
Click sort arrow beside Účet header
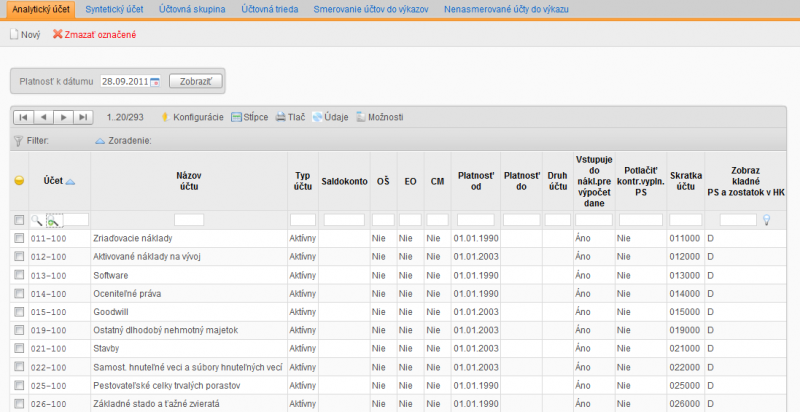[70, 181]
